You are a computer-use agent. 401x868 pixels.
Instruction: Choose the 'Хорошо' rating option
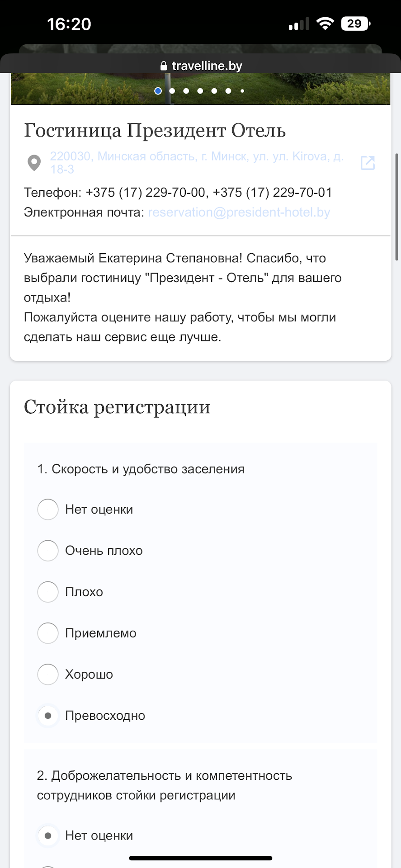coord(48,674)
